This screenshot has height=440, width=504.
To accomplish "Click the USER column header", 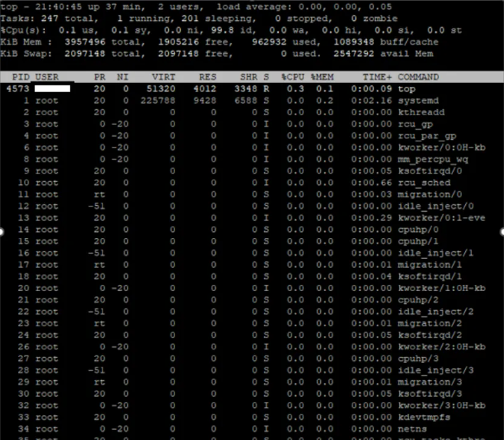I will [47, 77].
